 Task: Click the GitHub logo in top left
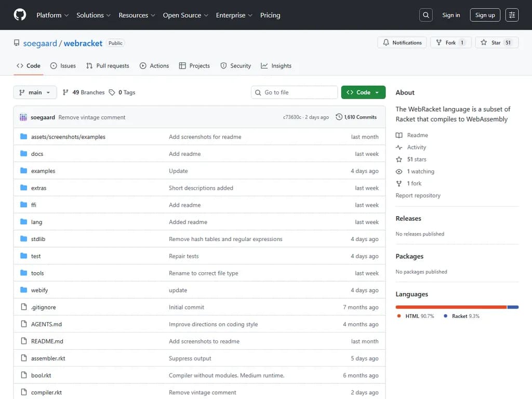(19, 15)
